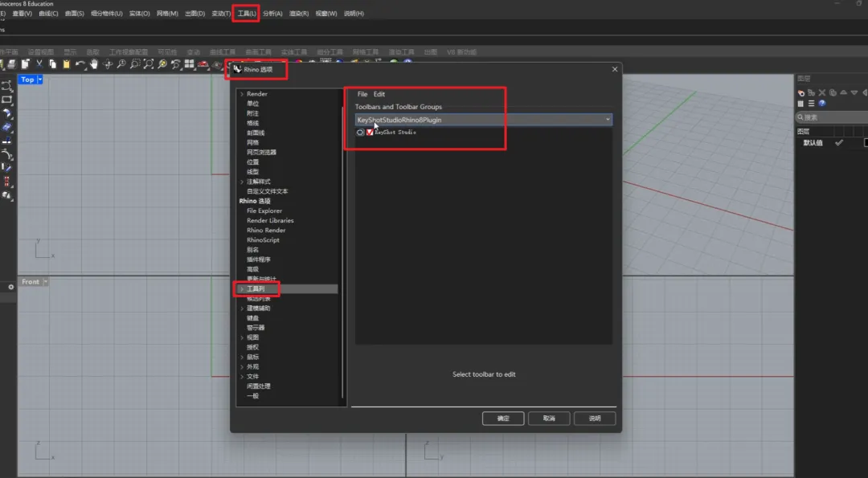Click the current layer checkmark for 默认值

839,143
